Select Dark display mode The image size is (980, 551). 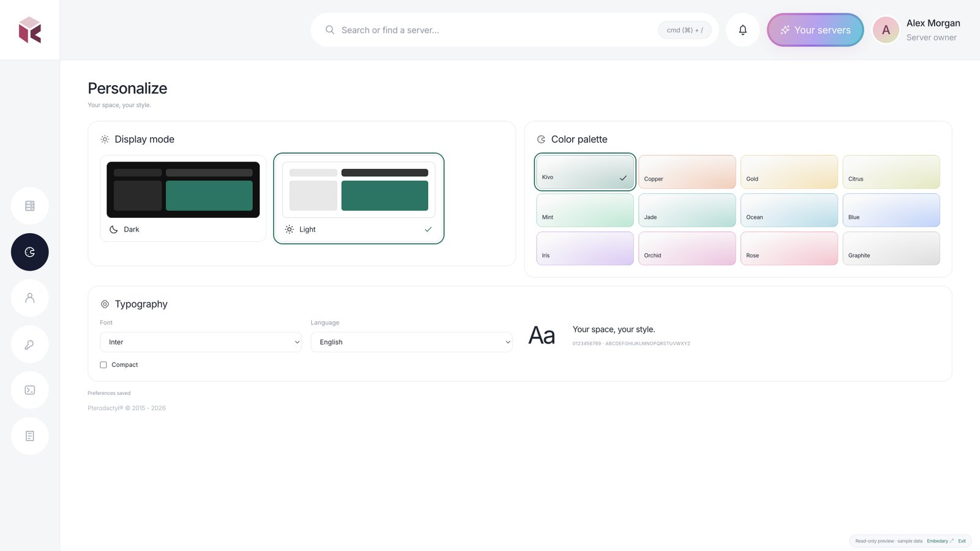(183, 198)
